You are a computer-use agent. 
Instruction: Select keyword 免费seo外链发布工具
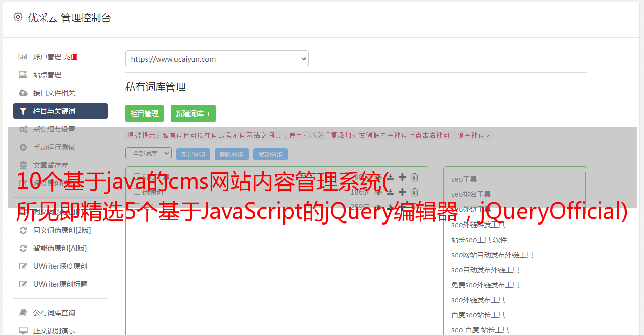pos(485,285)
